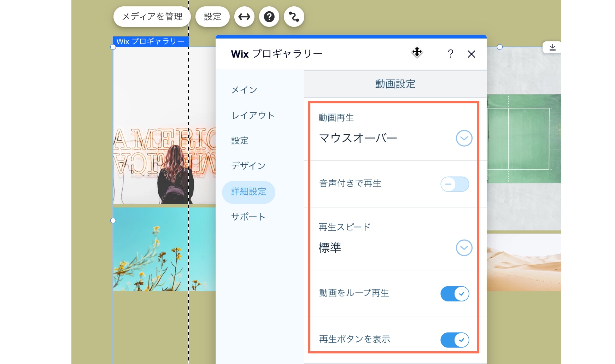
Task: Click the download icon near the gallery corner
Action: coord(552,47)
